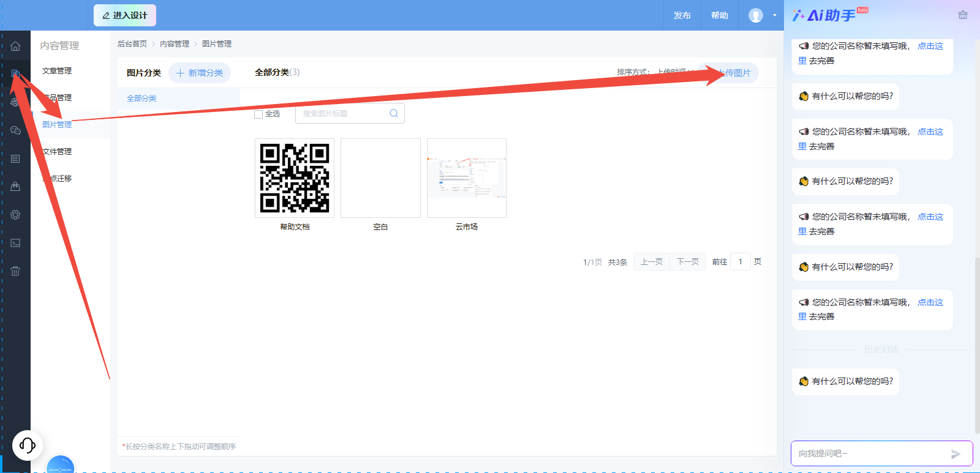Click the magnifier search icon
This screenshot has height=473, width=980.
point(394,113)
